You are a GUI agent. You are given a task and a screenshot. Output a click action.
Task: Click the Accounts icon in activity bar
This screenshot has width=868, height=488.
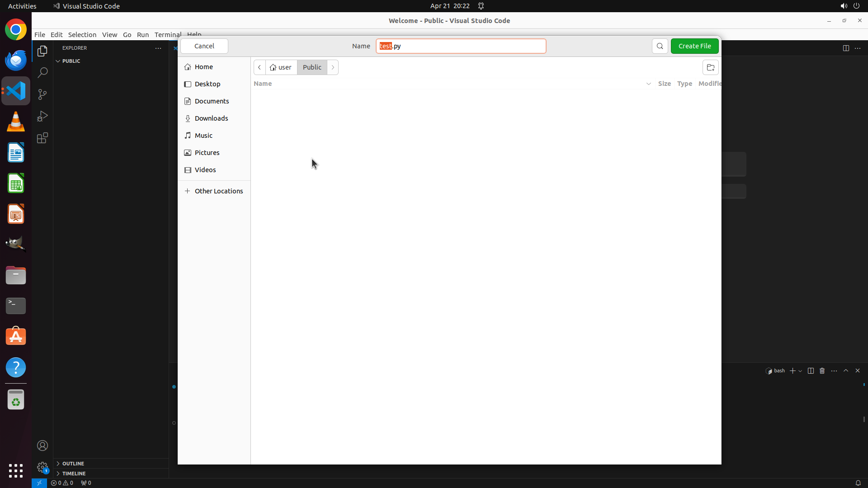coord(42,446)
